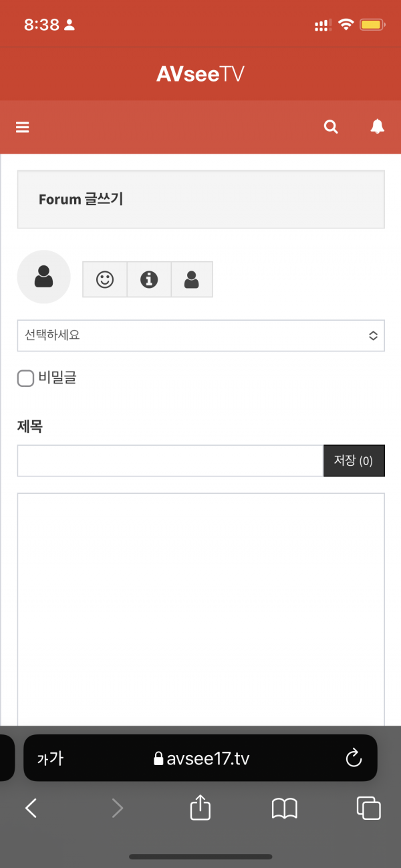Tap Safari's share icon
Image resolution: width=401 pixels, height=868 pixels.
[x=200, y=809]
